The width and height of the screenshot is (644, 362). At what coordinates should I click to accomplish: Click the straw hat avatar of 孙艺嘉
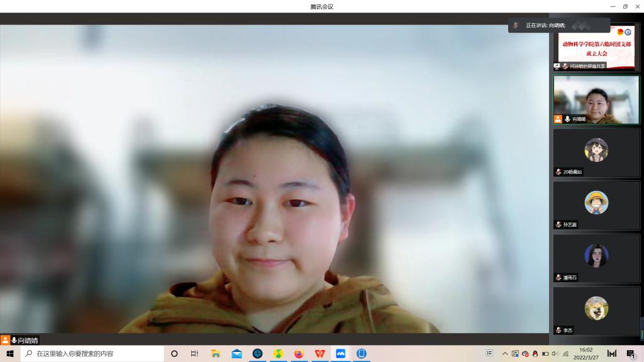[x=596, y=202]
